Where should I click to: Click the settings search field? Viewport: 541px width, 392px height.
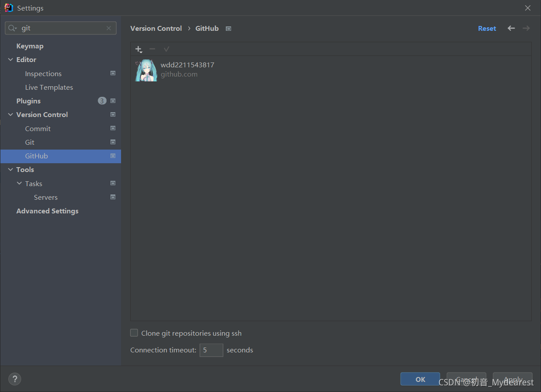[62, 28]
